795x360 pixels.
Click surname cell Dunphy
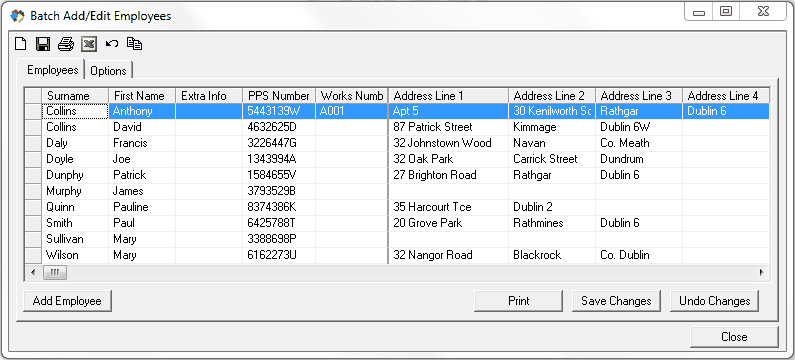75,175
